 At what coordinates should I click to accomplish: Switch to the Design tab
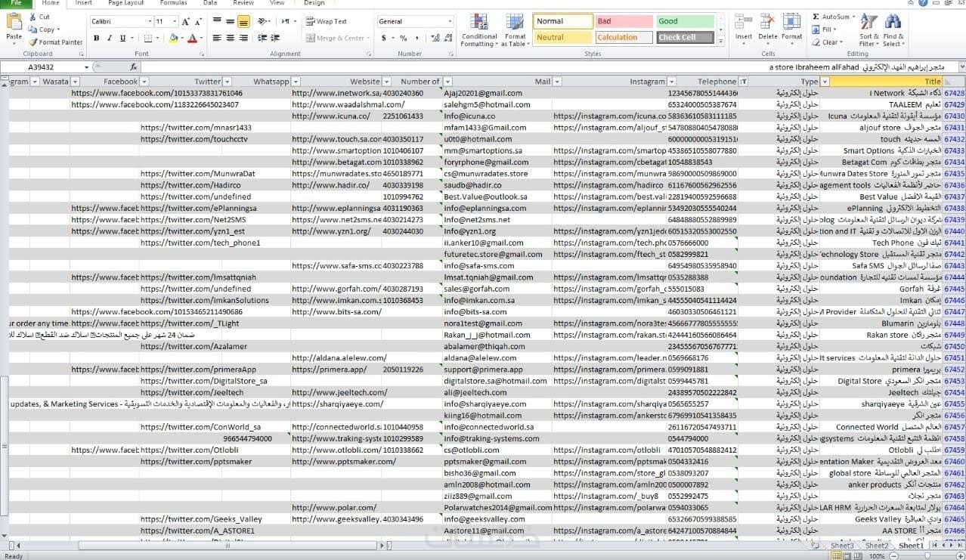pyautogui.click(x=314, y=3)
